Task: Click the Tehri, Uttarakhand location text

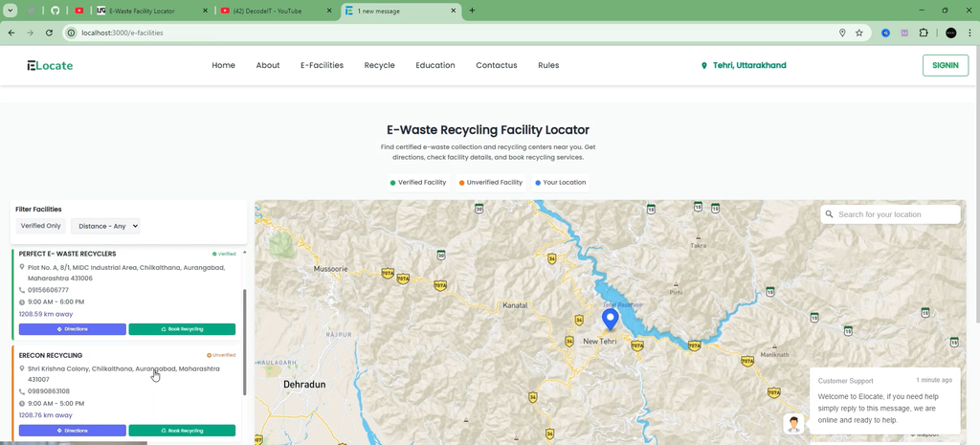Action: pos(749,65)
